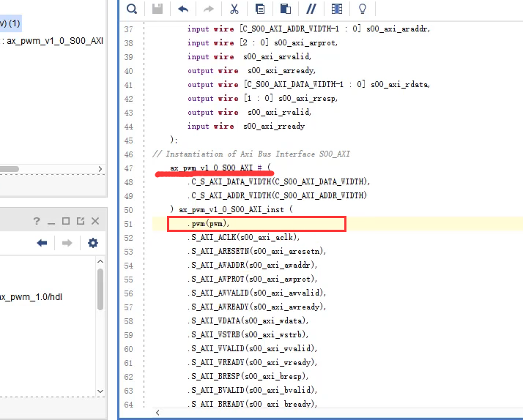Click line number 51 in the gutter
Image resolution: width=523 pixels, height=420 pixels.
click(x=128, y=224)
